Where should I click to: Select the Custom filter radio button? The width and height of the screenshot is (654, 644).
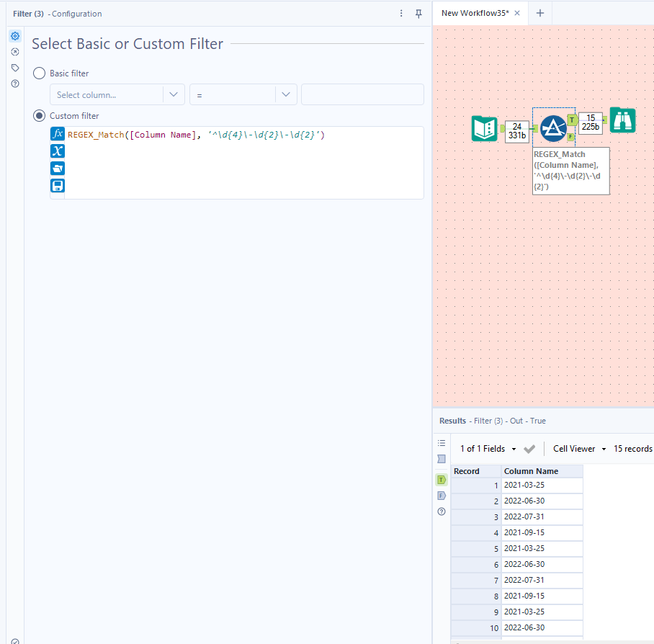(x=39, y=116)
